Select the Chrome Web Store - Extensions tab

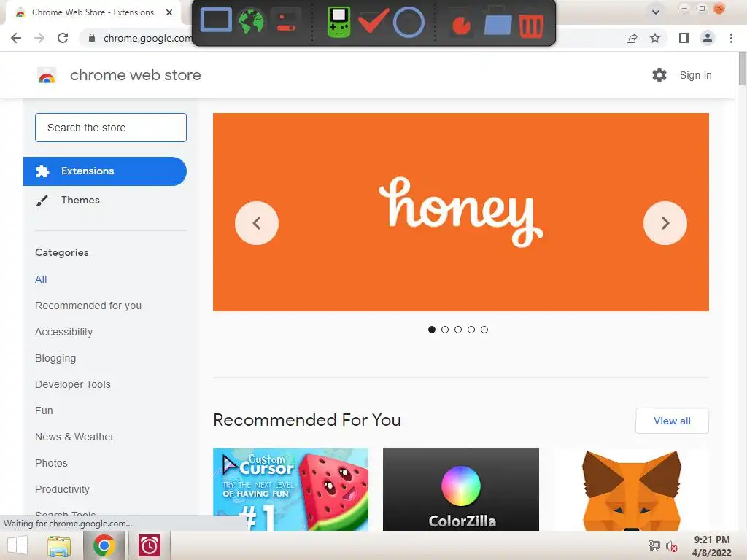click(93, 12)
